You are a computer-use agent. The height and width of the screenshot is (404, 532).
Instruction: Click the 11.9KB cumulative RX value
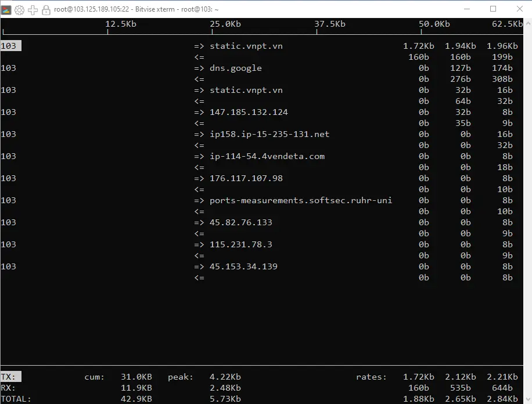click(136, 388)
